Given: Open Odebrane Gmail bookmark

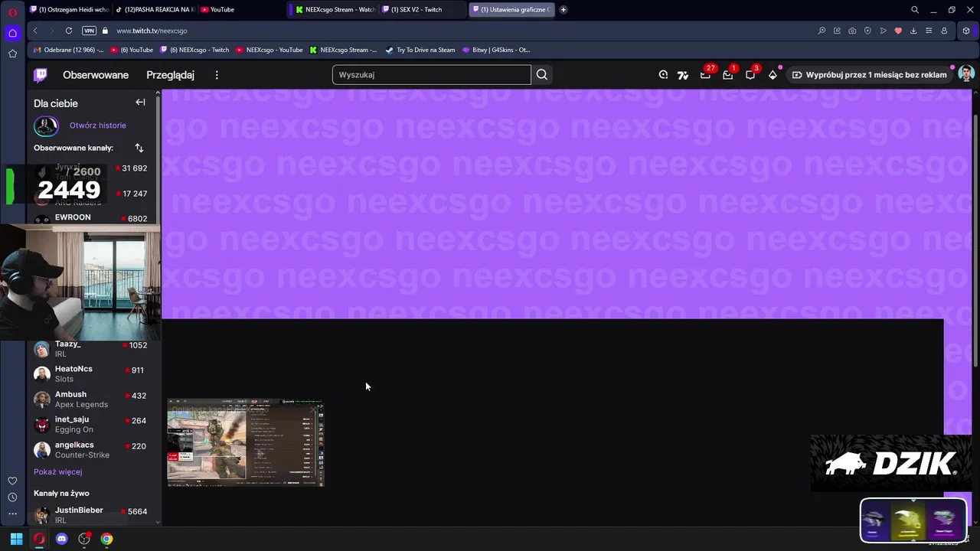Looking at the screenshot, I should point(68,50).
